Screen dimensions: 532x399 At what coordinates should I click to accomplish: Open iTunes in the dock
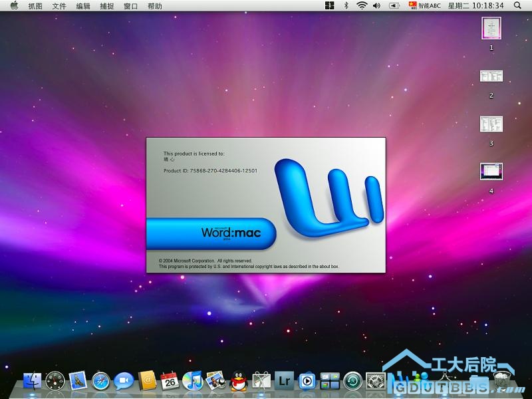(192, 380)
